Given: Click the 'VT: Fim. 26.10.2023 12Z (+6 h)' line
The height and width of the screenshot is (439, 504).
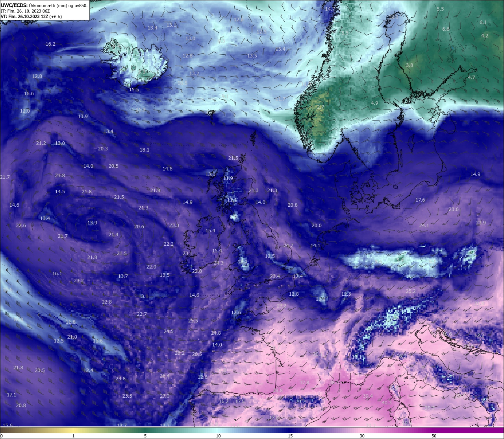Looking at the screenshot, I should 31,17.
